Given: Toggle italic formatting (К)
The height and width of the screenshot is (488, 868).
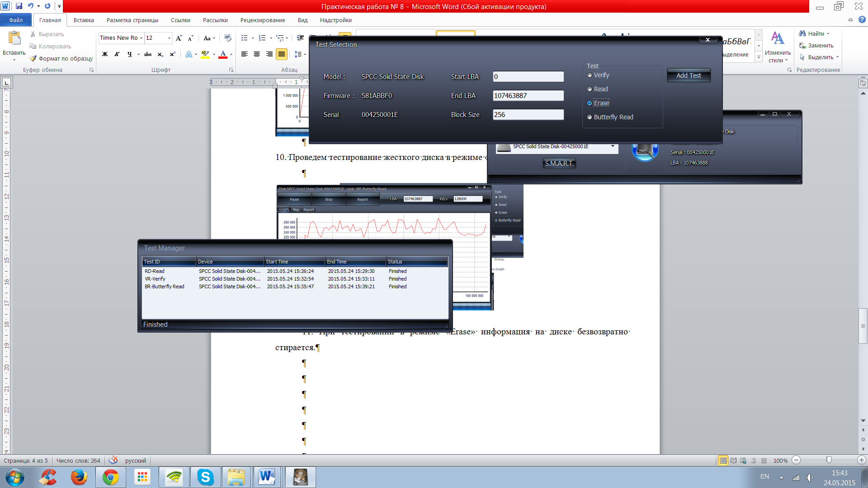Looking at the screenshot, I should (x=117, y=54).
